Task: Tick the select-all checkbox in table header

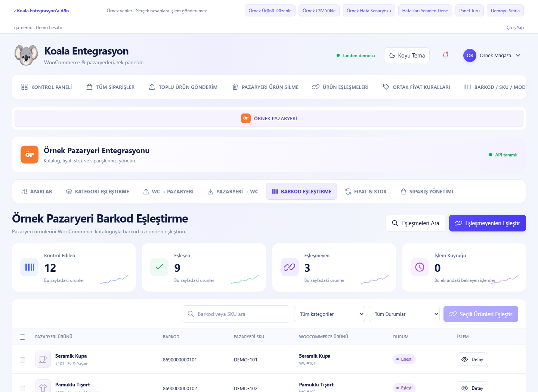Action: tap(22, 337)
